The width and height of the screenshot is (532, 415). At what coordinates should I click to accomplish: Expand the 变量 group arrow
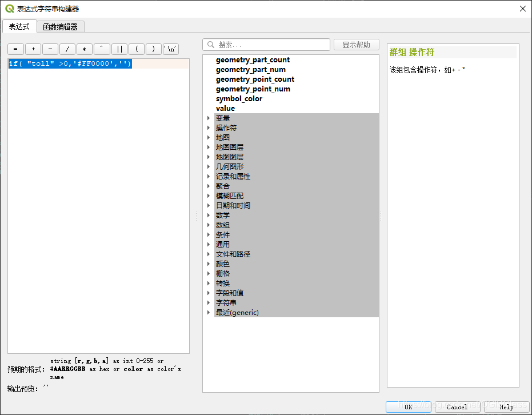pos(209,118)
